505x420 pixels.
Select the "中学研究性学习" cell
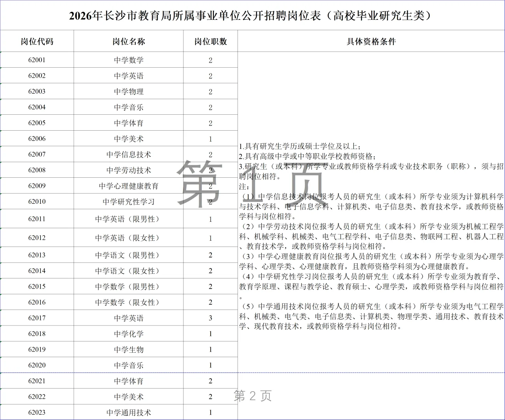point(129,201)
